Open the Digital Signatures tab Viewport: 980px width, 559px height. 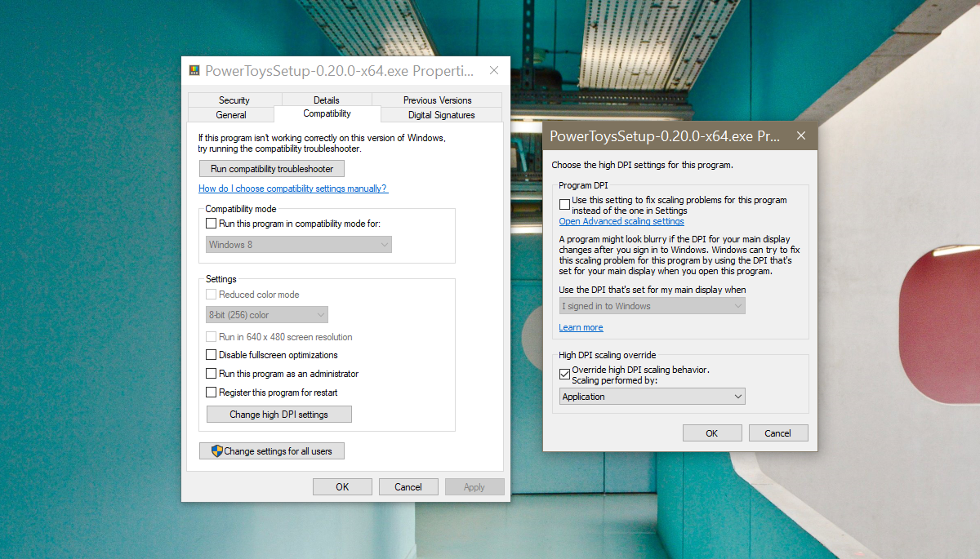pos(442,115)
